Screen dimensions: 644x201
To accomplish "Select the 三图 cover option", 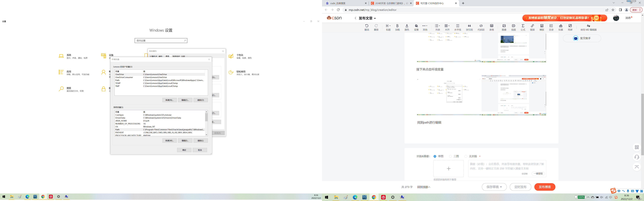I will click(x=451, y=156).
